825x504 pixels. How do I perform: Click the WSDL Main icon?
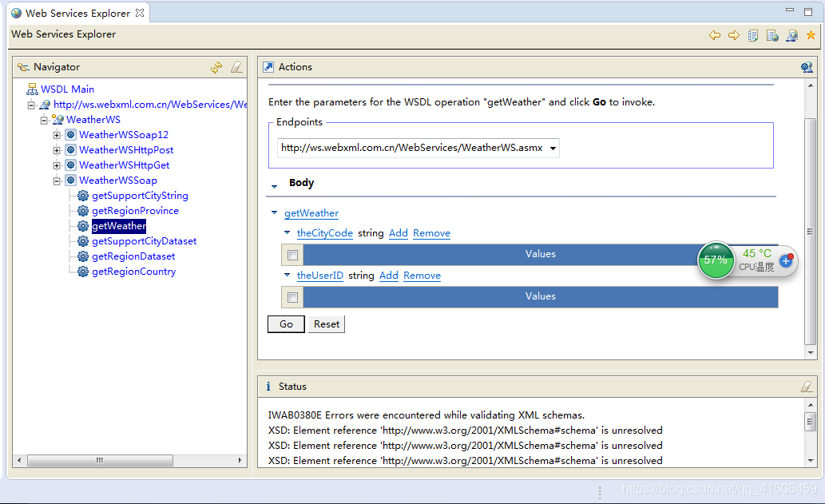coord(32,89)
